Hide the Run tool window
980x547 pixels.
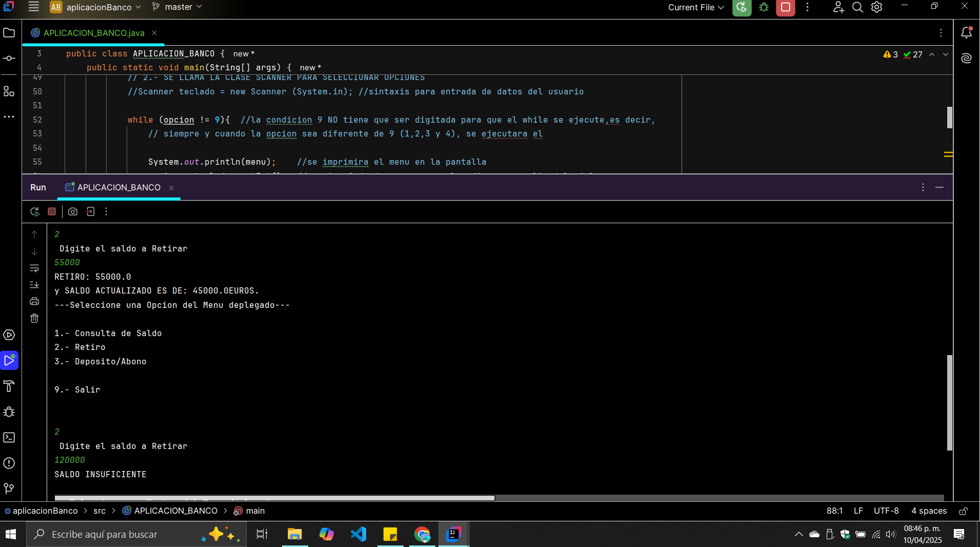click(939, 187)
